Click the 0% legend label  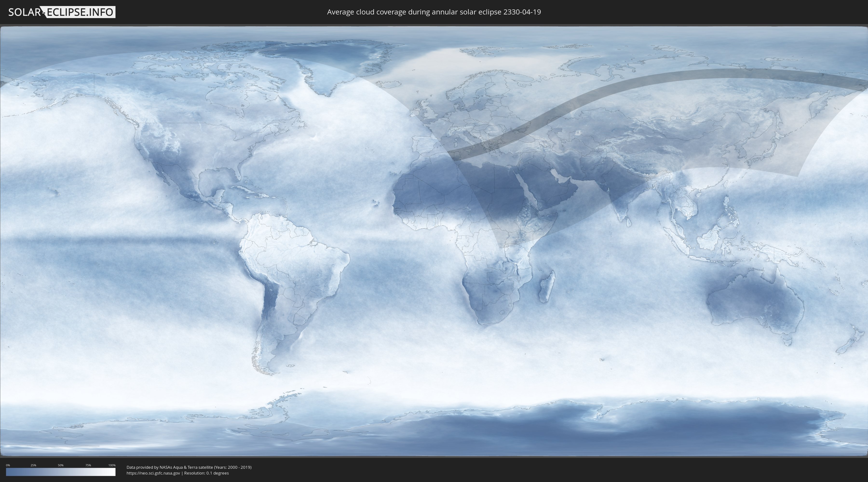pyautogui.click(x=8, y=465)
